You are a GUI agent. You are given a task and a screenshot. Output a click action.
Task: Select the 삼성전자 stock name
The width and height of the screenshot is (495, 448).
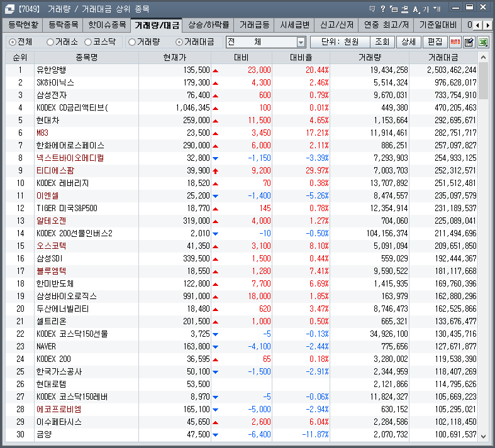coord(52,96)
